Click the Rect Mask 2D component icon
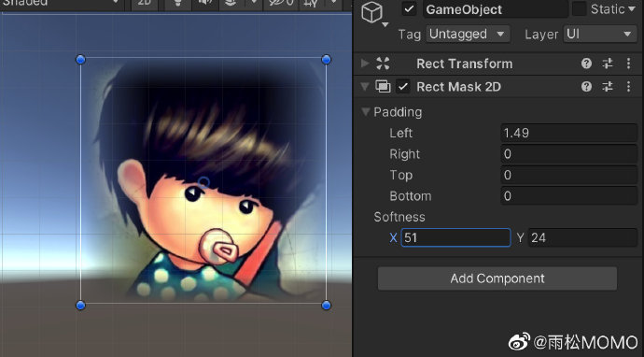The image size is (644, 357). point(383,87)
